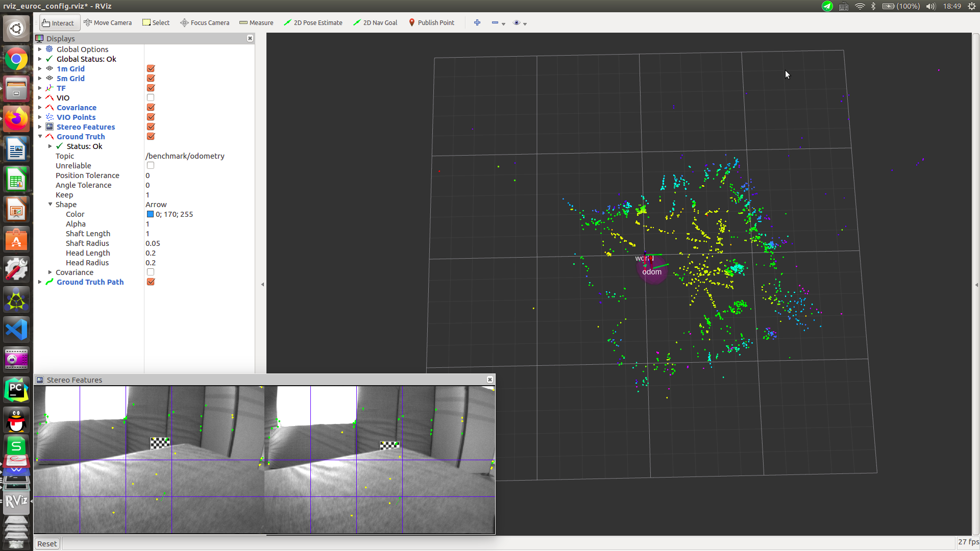Edit the Topic field /benchmark/odometry

point(185,156)
